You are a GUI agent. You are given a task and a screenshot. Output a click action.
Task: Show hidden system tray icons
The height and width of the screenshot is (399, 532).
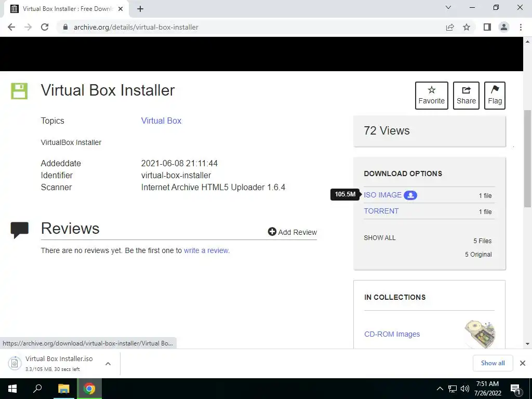[x=440, y=389]
